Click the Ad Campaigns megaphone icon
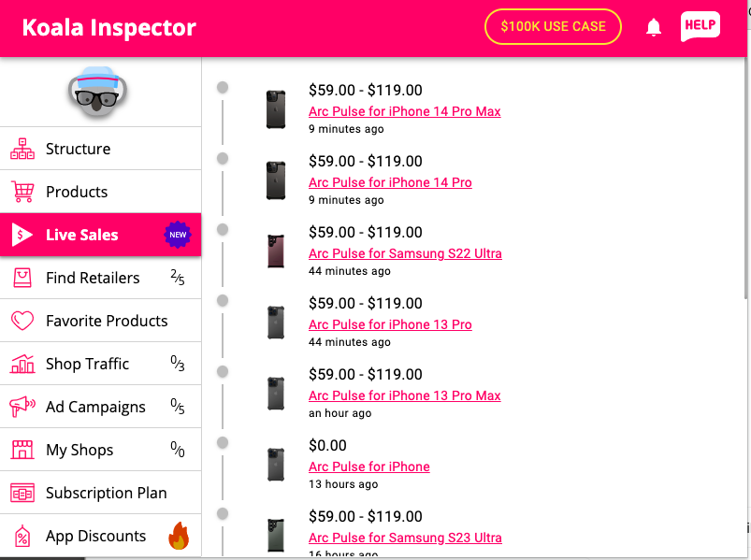 tap(22, 407)
